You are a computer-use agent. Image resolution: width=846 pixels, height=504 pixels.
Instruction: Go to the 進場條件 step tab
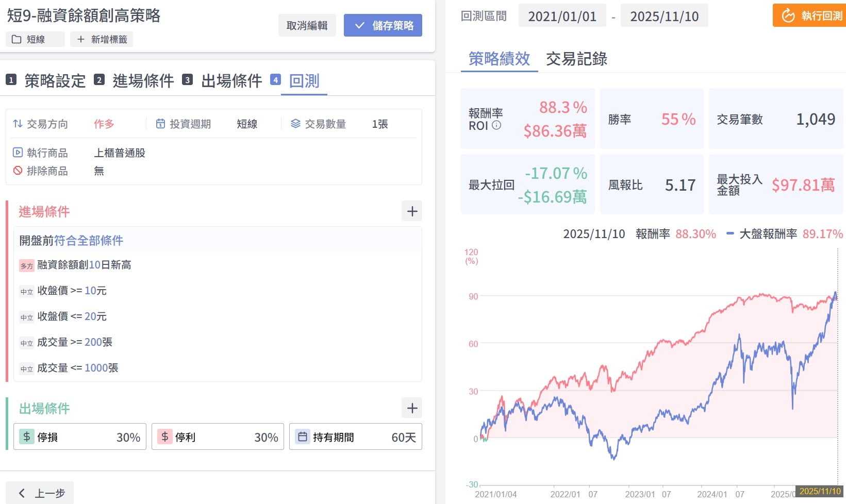143,81
